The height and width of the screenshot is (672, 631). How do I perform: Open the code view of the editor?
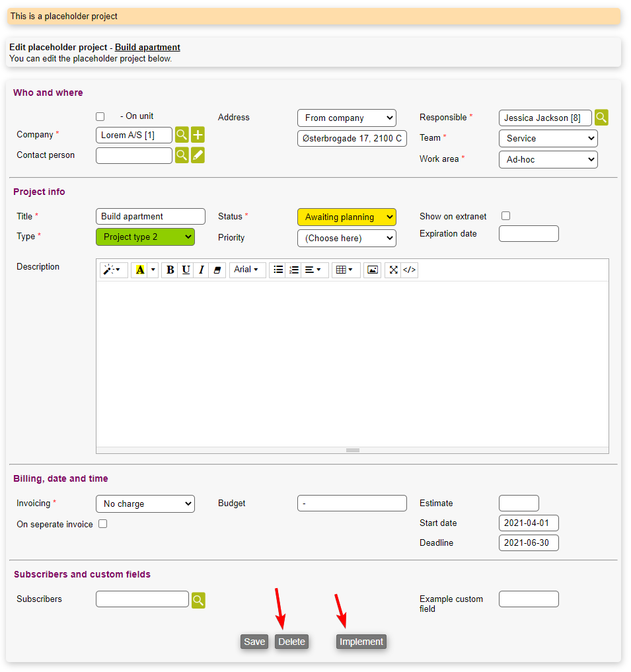point(410,270)
